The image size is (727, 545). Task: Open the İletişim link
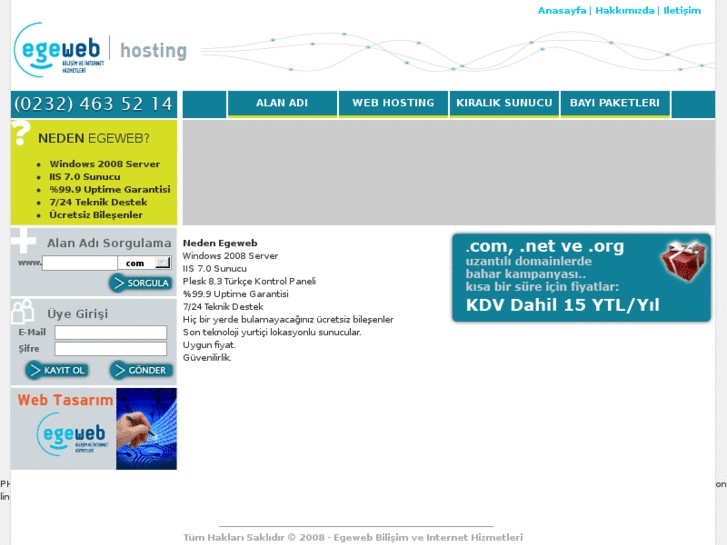click(x=682, y=11)
